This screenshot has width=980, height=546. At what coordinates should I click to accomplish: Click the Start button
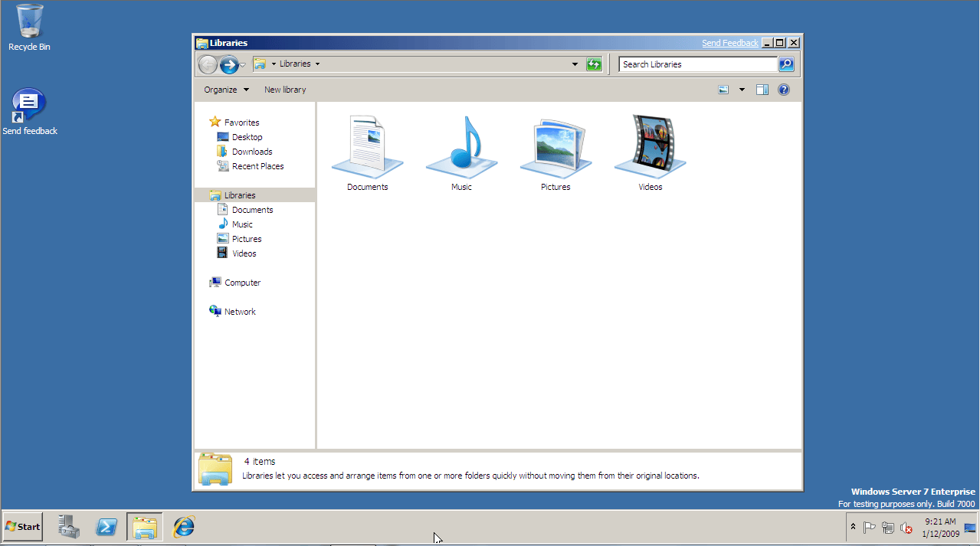[x=22, y=526]
